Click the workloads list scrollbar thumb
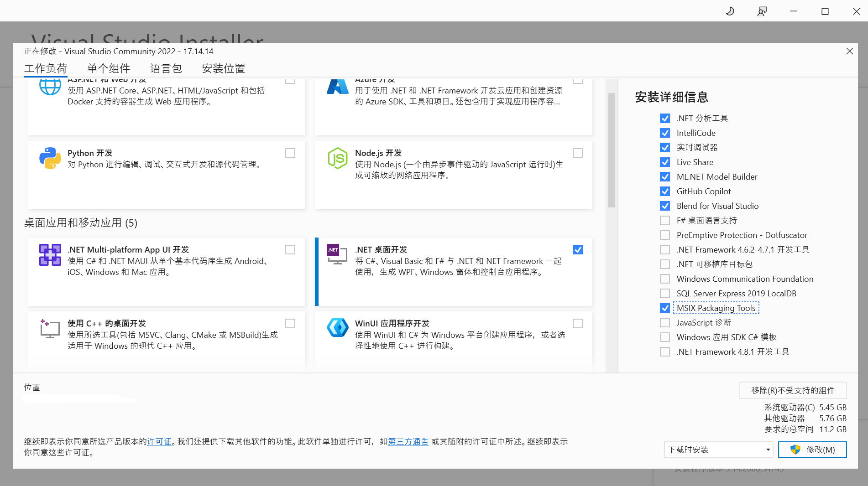Image resolution: width=868 pixels, height=486 pixels. (x=612, y=150)
